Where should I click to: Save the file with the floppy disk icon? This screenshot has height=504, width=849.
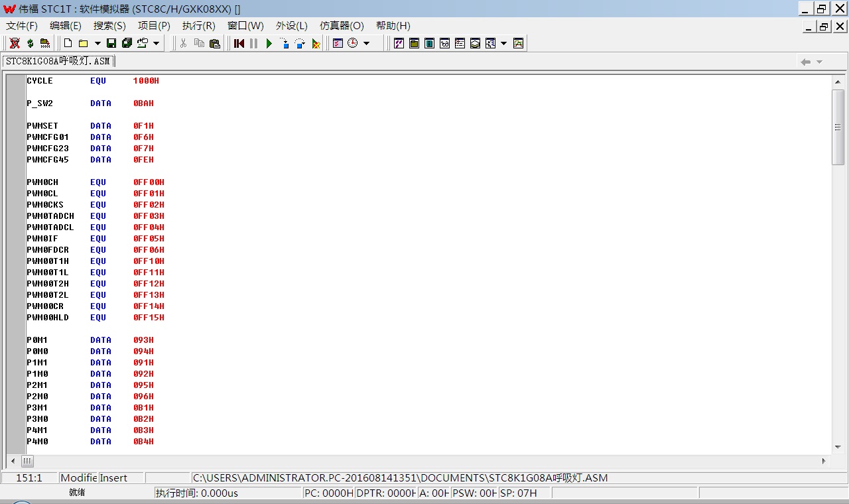coord(111,43)
